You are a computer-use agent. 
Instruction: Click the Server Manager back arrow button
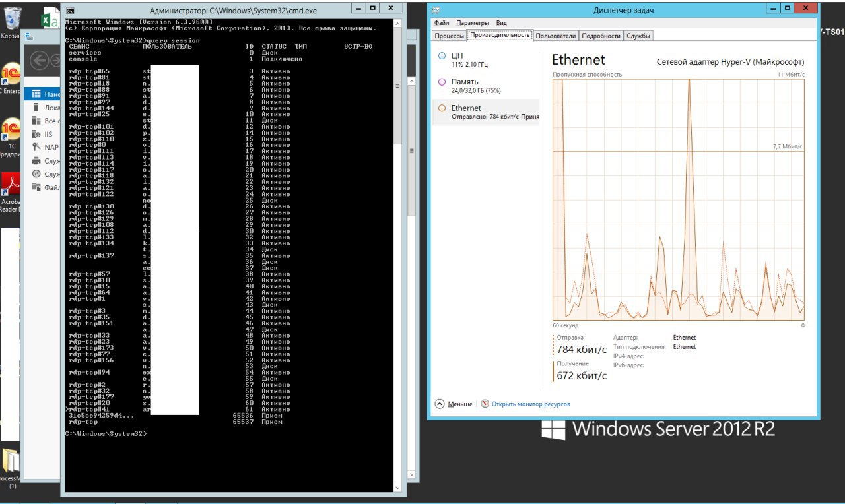click(40, 61)
